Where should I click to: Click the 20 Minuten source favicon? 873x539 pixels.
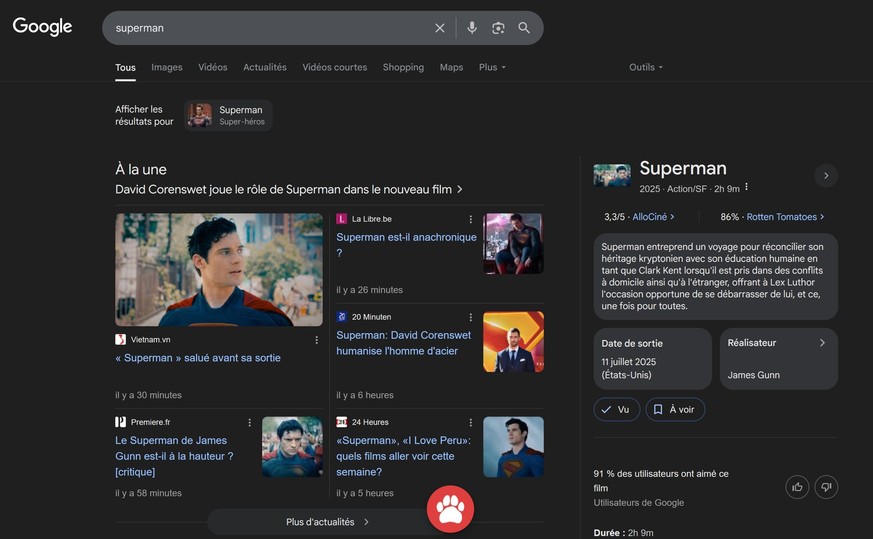tap(341, 317)
